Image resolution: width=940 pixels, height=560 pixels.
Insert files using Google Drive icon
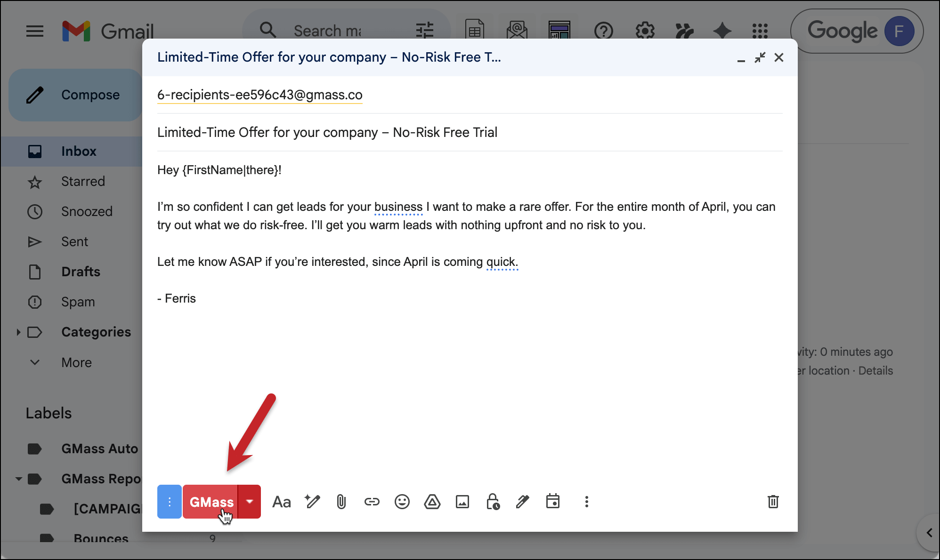(x=432, y=502)
